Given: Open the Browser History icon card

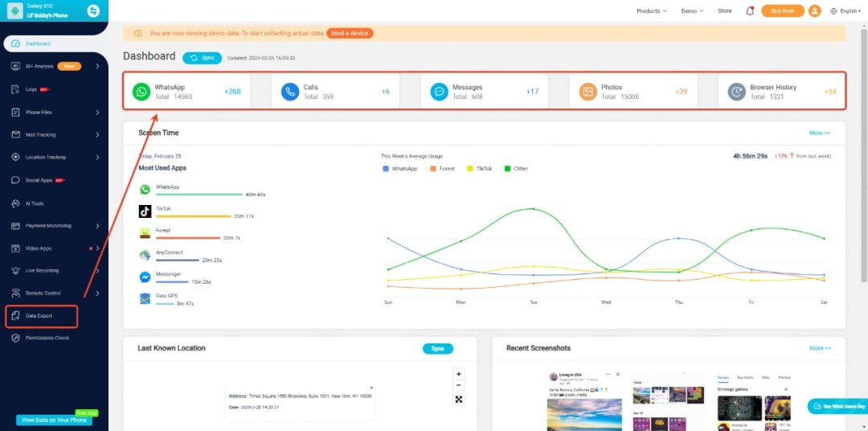Looking at the screenshot, I should pyautogui.click(x=737, y=92).
